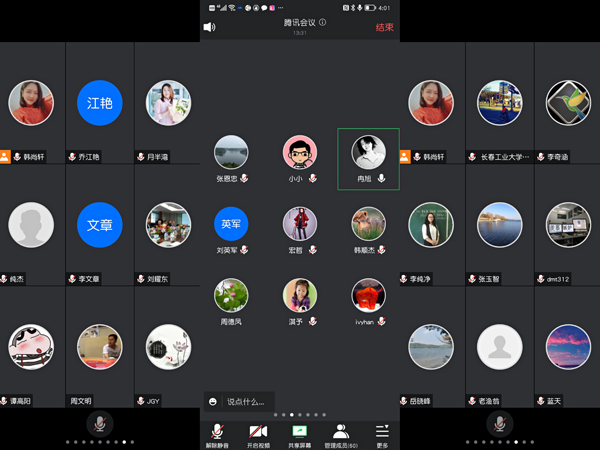Screen dimensions: 600x450
Task: Select 张玉智's lake photo avatar
Action: (499, 225)
